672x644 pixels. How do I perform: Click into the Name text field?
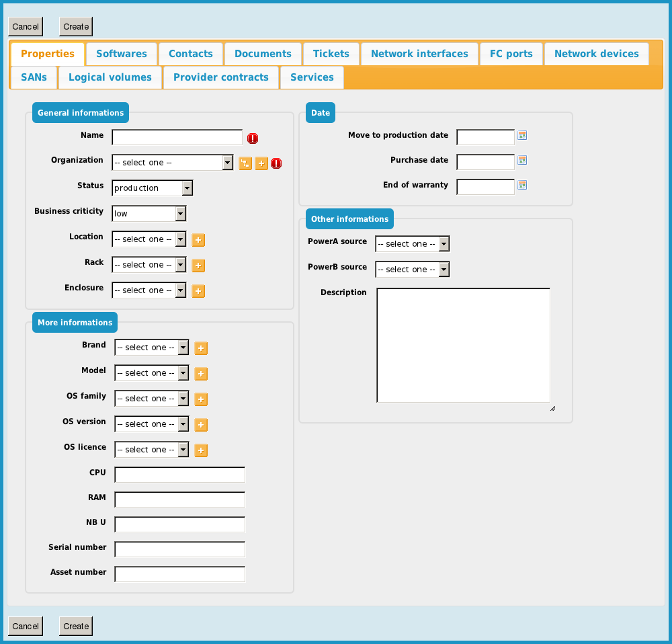coord(177,138)
